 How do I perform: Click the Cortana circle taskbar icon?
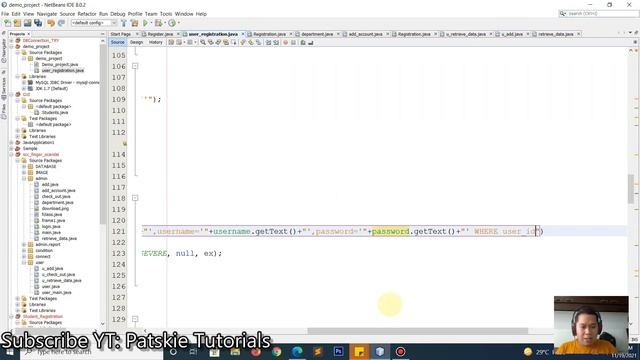coord(173,351)
